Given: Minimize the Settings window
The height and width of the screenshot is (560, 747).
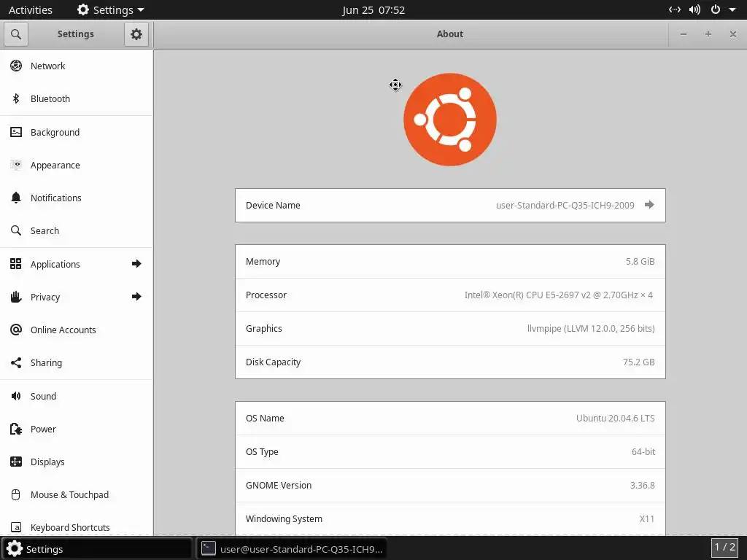Looking at the screenshot, I should (683, 34).
